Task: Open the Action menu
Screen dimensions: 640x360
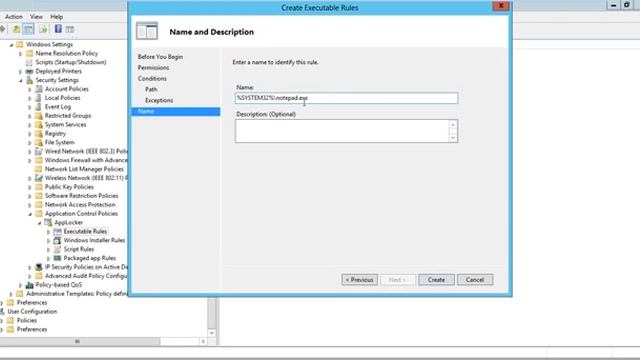Action: coord(13,17)
